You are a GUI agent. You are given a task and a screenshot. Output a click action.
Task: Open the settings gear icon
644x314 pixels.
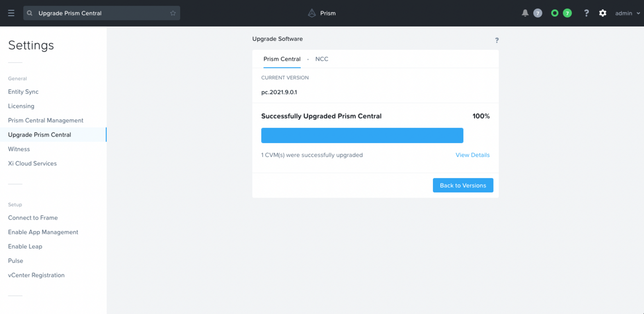pyautogui.click(x=603, y=13)
